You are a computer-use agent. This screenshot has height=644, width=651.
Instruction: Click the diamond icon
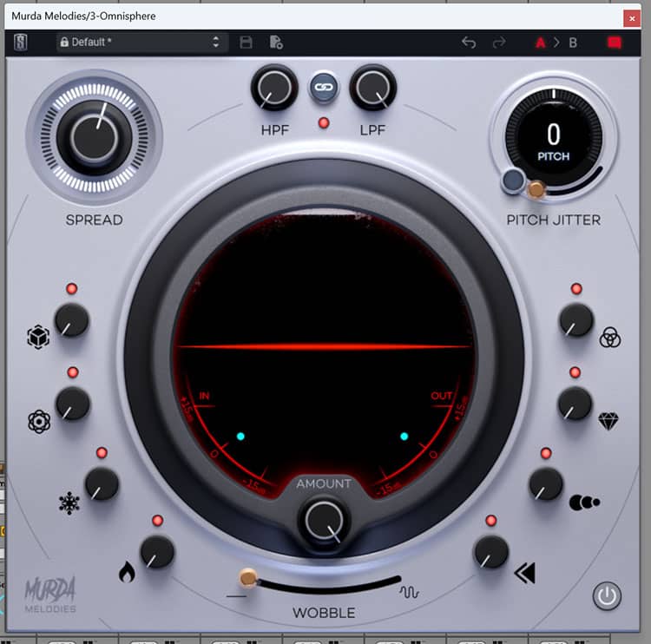(x=608, y=421)
